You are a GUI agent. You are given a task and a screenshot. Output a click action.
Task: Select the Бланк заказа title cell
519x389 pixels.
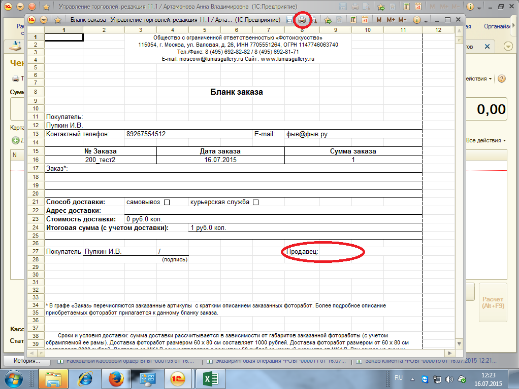236,92
